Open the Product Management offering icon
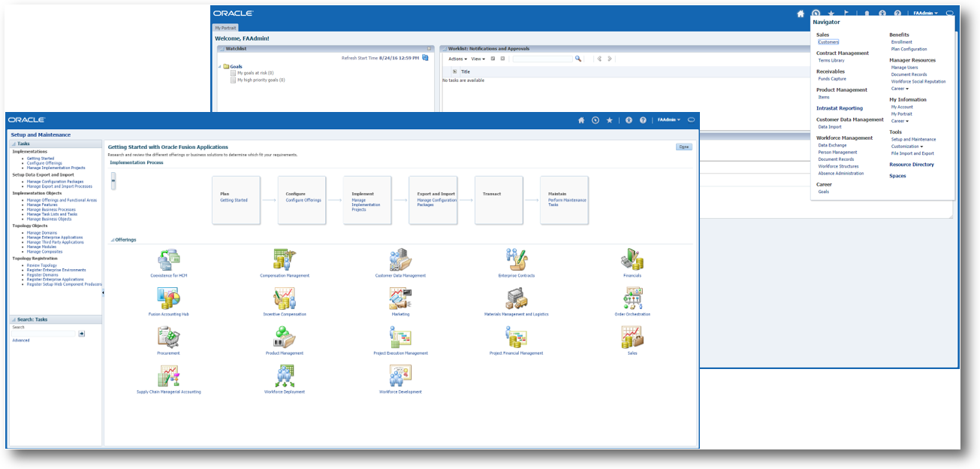This screenshot has width=980, height=469. (x=285, y=337)
